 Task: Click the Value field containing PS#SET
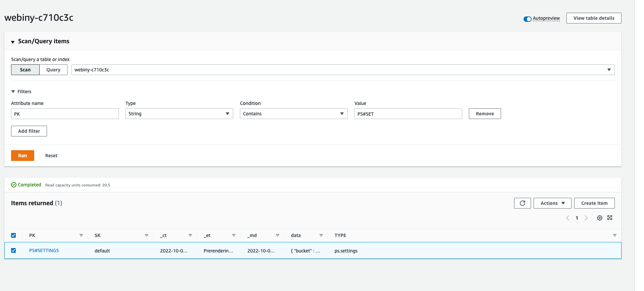click(408, 114)
